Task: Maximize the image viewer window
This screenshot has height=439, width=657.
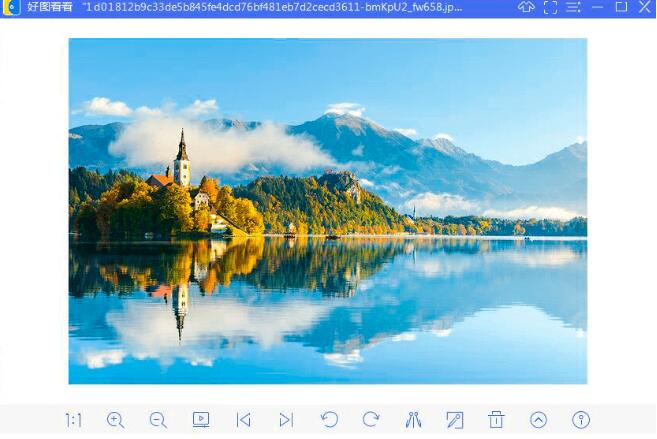Action: pyautogui.click(x=621, y=7)
